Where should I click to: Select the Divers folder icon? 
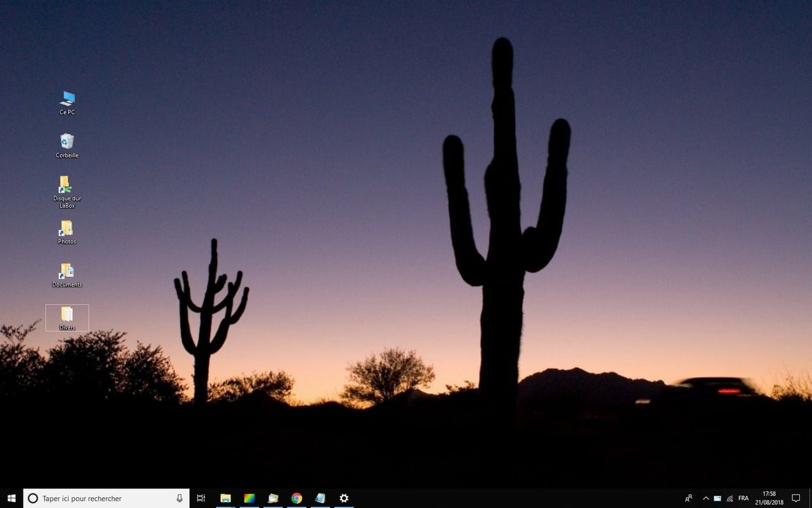67,318
